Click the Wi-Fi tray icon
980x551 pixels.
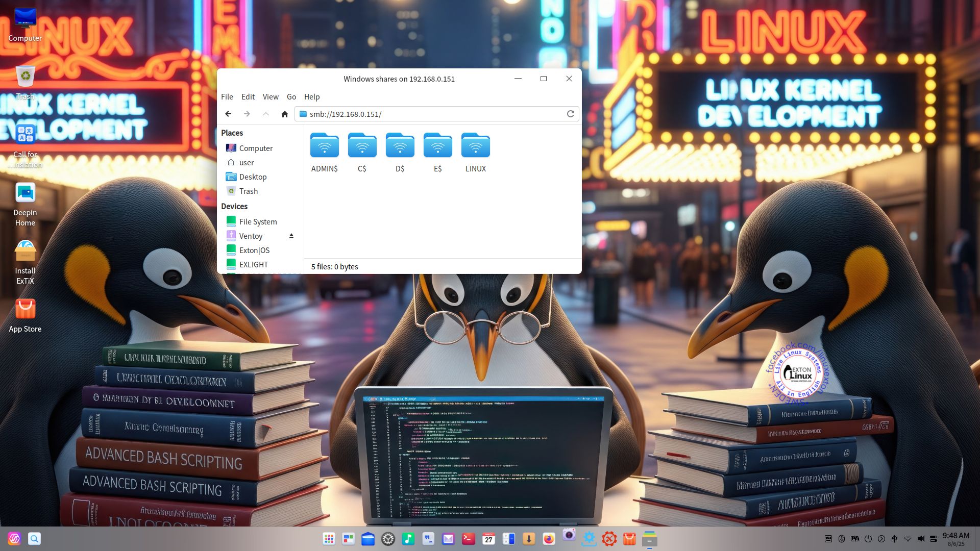coord(908,539)
